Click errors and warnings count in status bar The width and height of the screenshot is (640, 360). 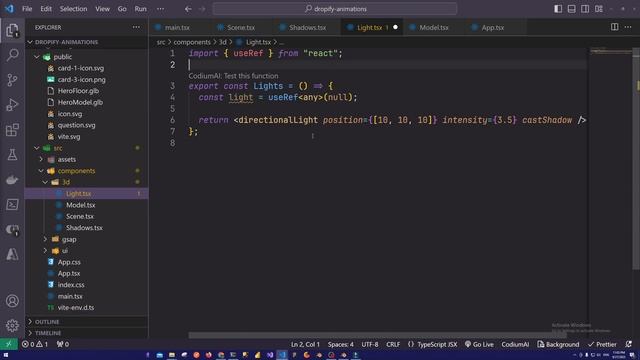35,344
